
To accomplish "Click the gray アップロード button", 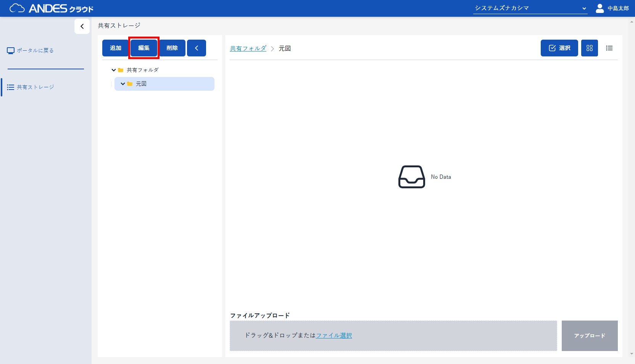I will (589, 336).
